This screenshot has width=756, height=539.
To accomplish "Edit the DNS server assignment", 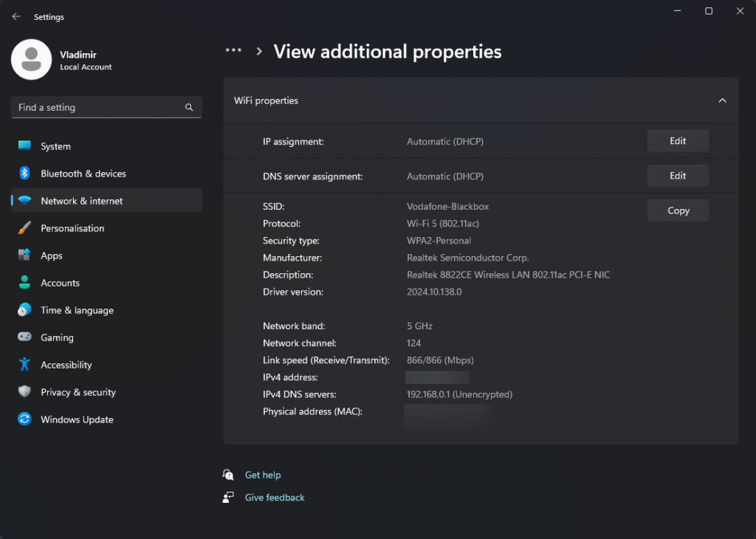I will 677,176.
